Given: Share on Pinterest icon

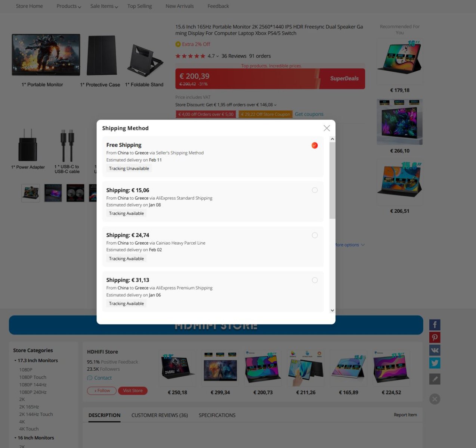Looking at the screenshot, I should pyautogui.click(x=435, y=337).
